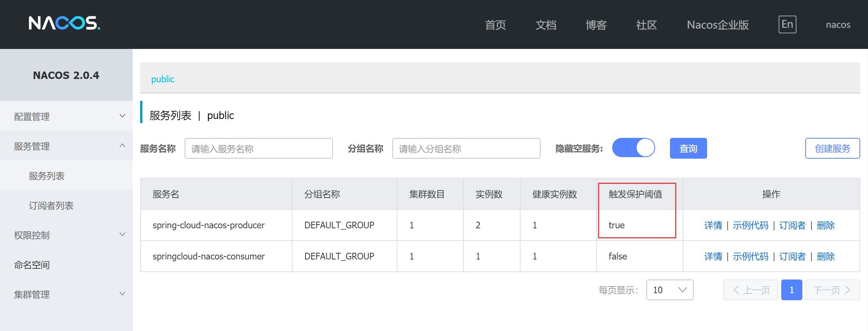Toggle the hide empty services switch
Viewport: 868px width, 331px height.
633,148
